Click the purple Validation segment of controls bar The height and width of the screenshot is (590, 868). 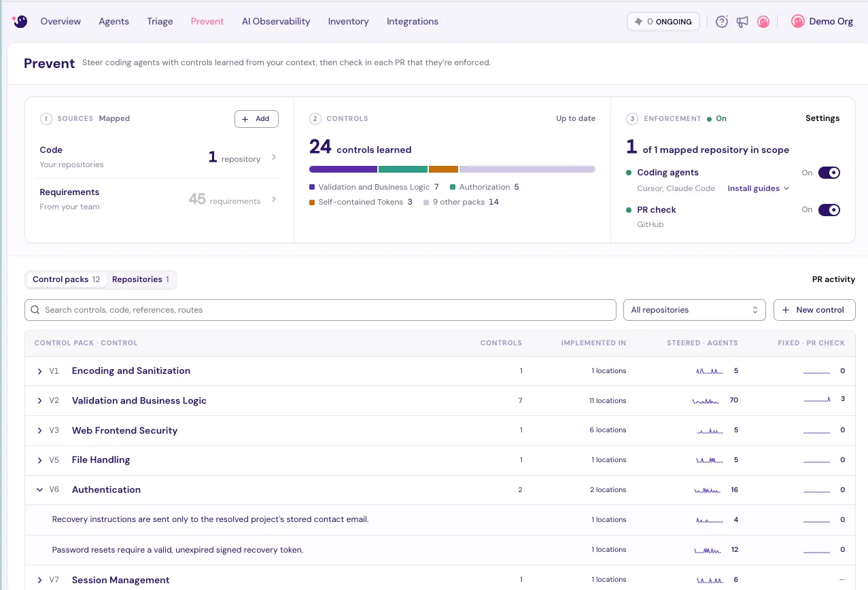[x=343, y=169]
